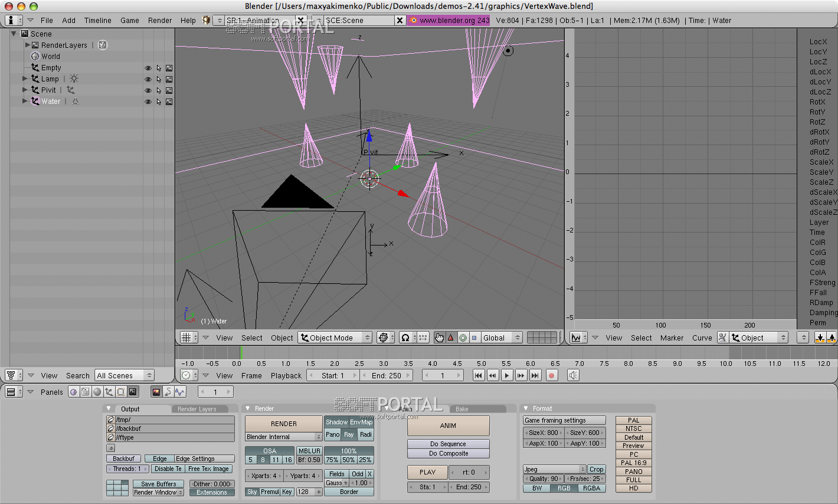This screenshot has width=838, height=504.
Task: Apply the PAL 16:9 preset
Action: 634,463
